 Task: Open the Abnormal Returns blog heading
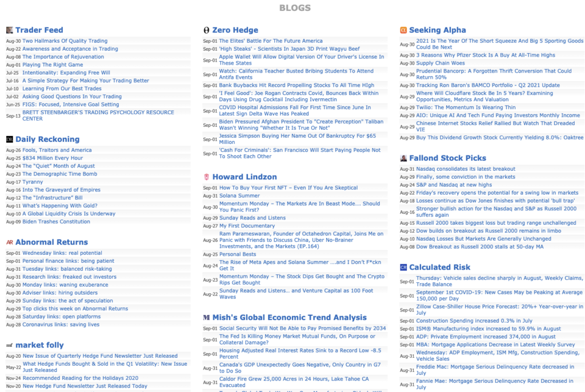pyautogui.click(x=51, y=242)
